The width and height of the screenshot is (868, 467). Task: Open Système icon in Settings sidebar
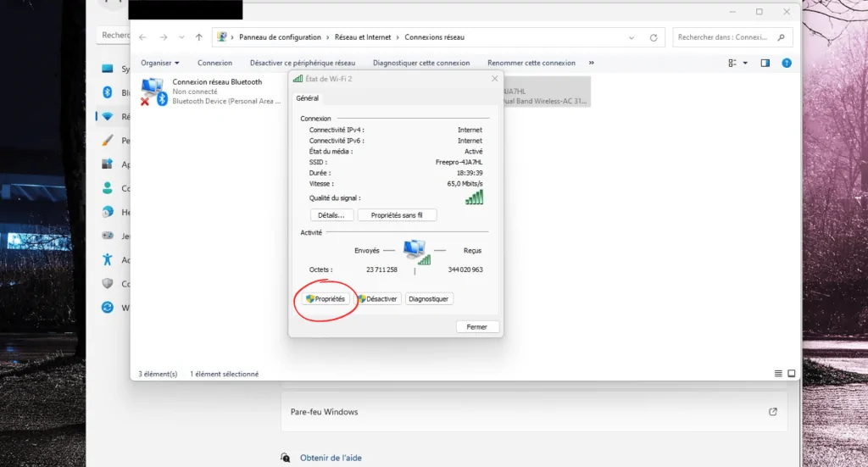point(108,69)
